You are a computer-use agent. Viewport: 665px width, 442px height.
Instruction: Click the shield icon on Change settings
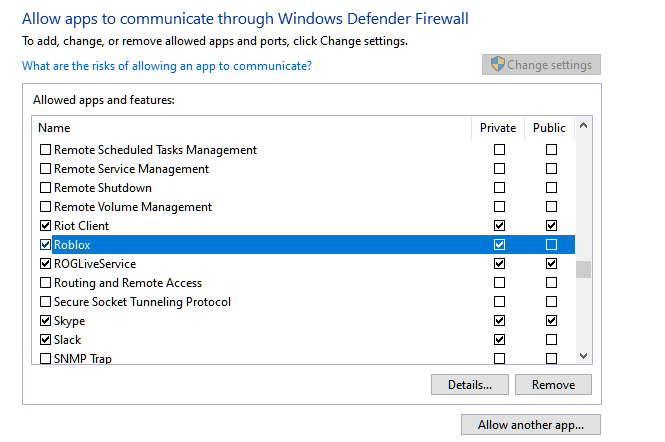[496, 65]
